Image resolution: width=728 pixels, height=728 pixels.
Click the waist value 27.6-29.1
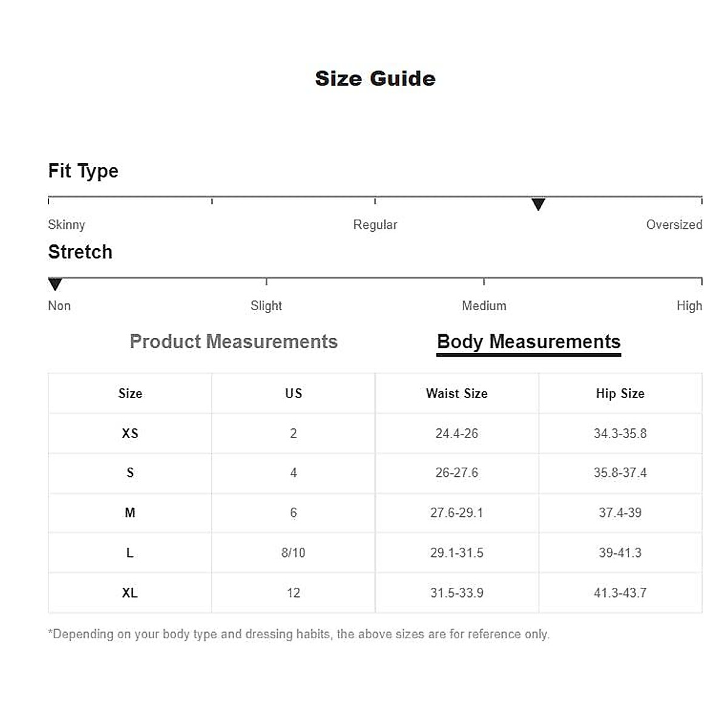[x=457, y=513]
